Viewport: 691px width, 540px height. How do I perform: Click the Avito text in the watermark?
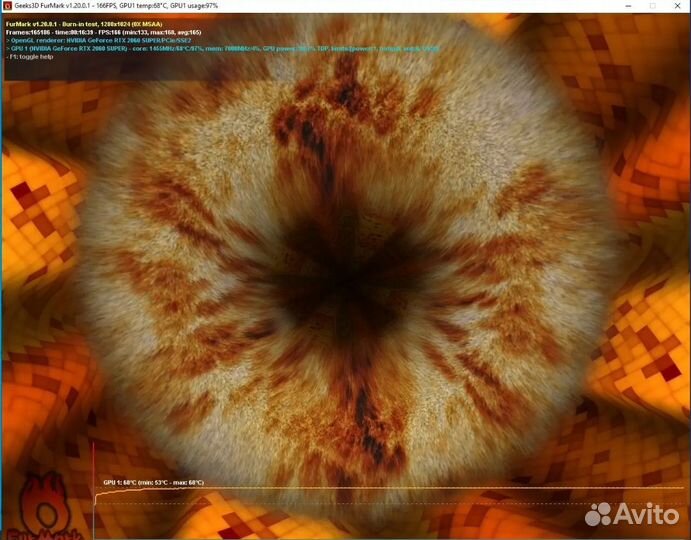point(646,514)
